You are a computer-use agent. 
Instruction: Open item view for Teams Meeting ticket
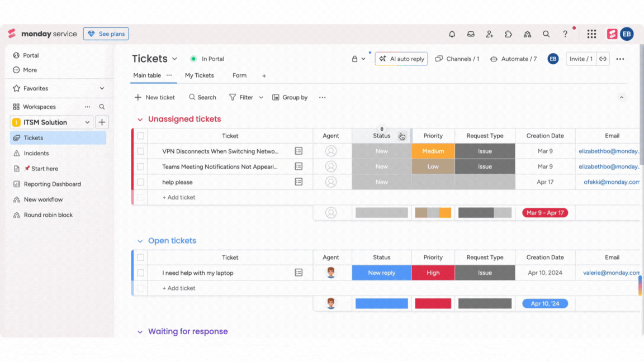(299, 166)
